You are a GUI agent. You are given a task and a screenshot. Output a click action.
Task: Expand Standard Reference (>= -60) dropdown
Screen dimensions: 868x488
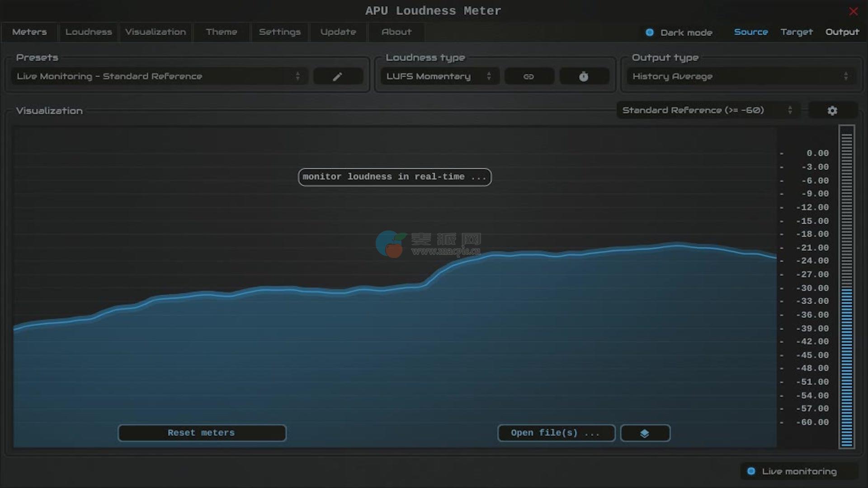coord(708,110)
